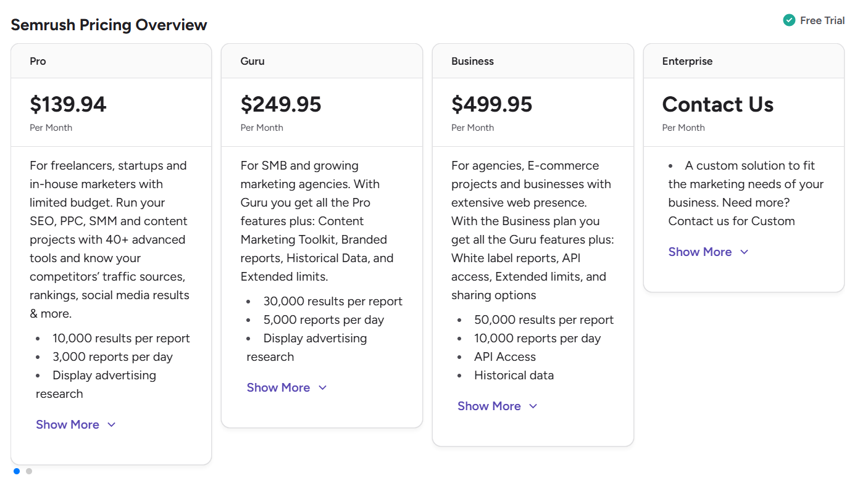Expand the Guru plan feature list
The height and width of the screenshot is (478, 868).
coord(278,387)
